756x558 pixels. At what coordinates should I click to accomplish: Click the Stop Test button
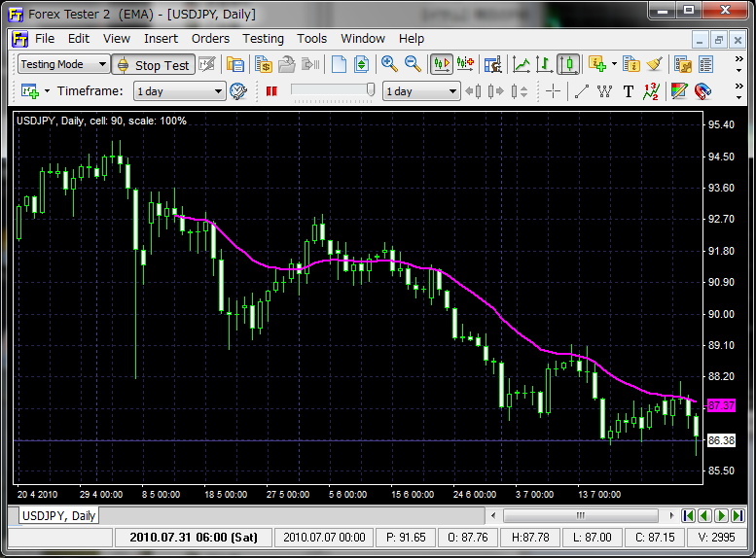(x=154, y=64)
